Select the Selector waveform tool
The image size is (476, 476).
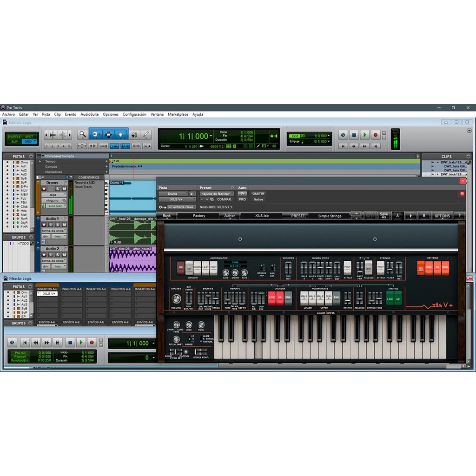(x=108, y=134)
